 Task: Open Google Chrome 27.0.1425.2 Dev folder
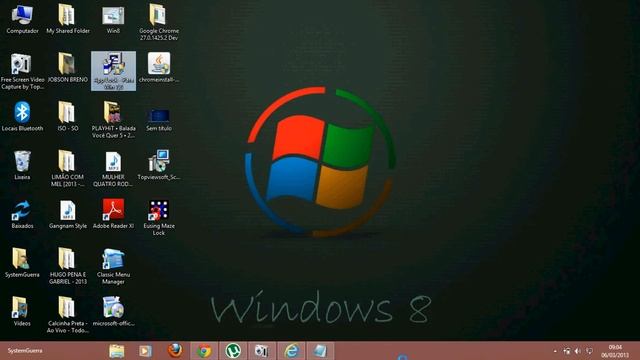tap(159, 22)
